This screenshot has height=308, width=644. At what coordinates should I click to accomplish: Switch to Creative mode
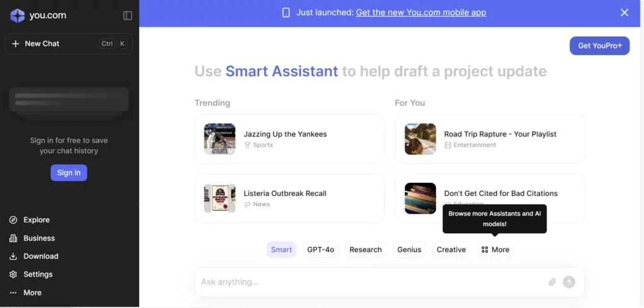[451, 250]
